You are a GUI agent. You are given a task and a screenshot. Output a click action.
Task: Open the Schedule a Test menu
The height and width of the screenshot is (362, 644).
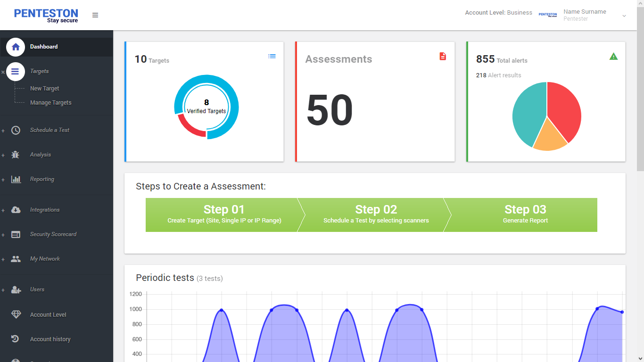click(50, 130)
